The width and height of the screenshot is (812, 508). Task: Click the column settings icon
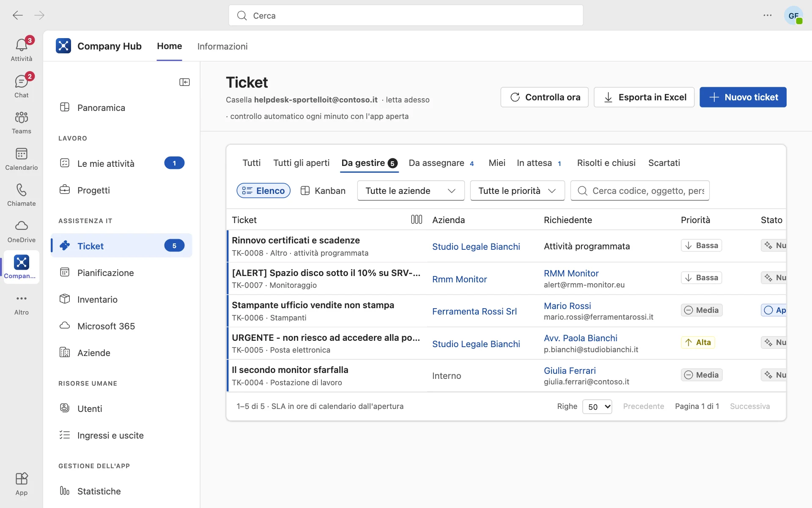tap(417, 219)
